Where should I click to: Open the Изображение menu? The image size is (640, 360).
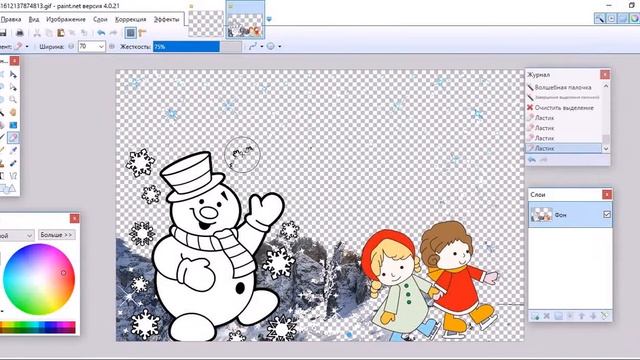[x=66, y=19]
